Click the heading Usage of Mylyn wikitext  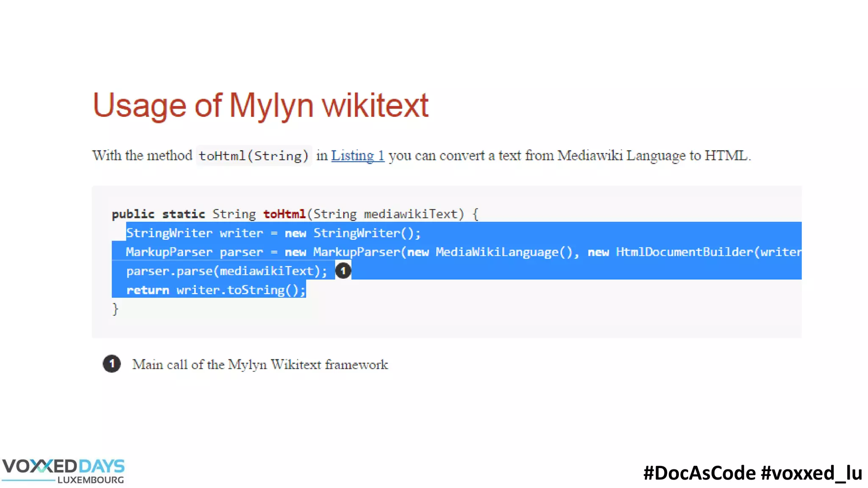pyautogui.click(x=261, y=105)
